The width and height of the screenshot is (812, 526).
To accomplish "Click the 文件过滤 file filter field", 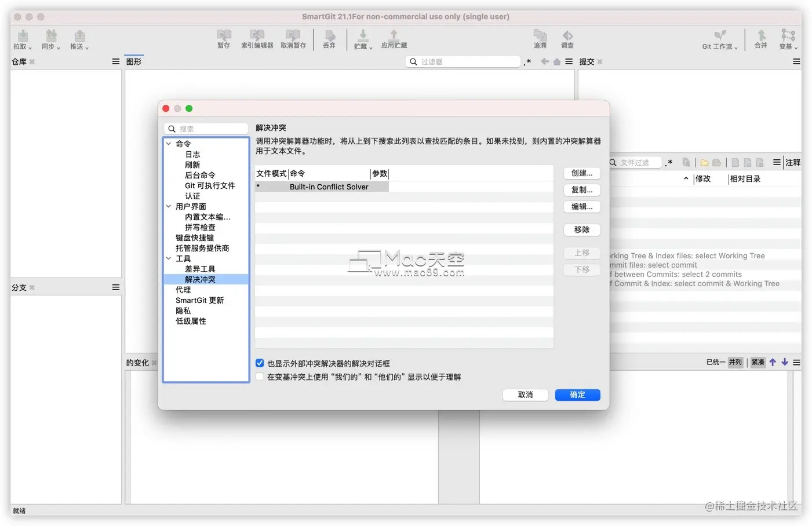I will pos(635,163).
